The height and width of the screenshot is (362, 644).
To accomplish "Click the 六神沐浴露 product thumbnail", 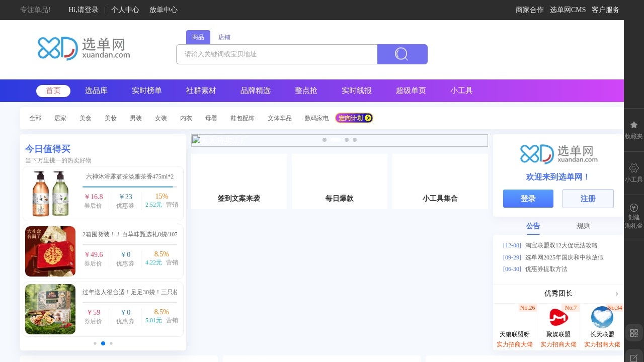I will pos(50,193).
